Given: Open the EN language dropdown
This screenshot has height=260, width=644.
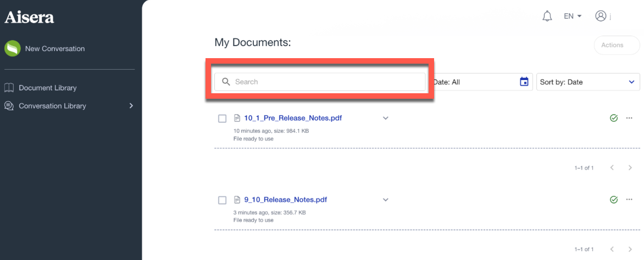Looking at the screenshot, I should 573,16.
